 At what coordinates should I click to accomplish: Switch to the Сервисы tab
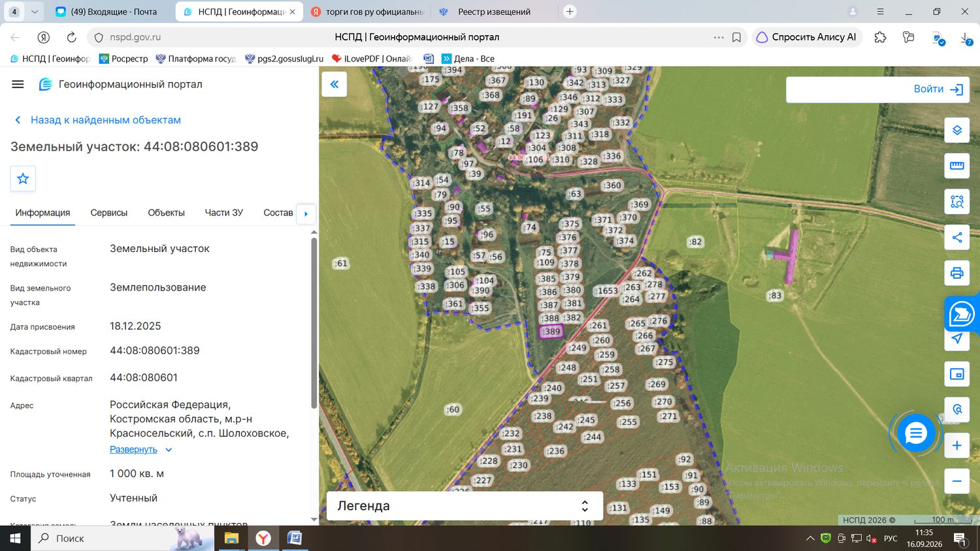[x=109, y=213]
